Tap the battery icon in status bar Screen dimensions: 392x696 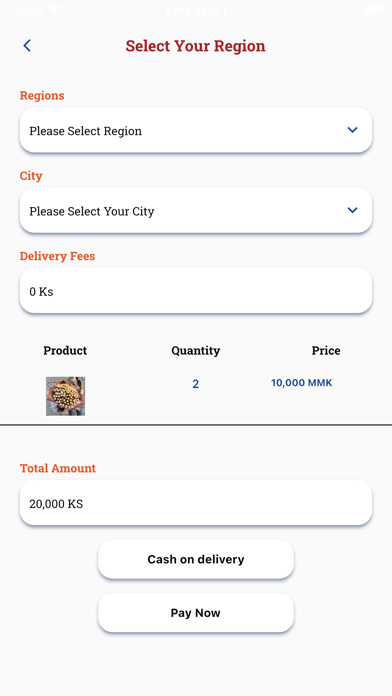[374, 9]
